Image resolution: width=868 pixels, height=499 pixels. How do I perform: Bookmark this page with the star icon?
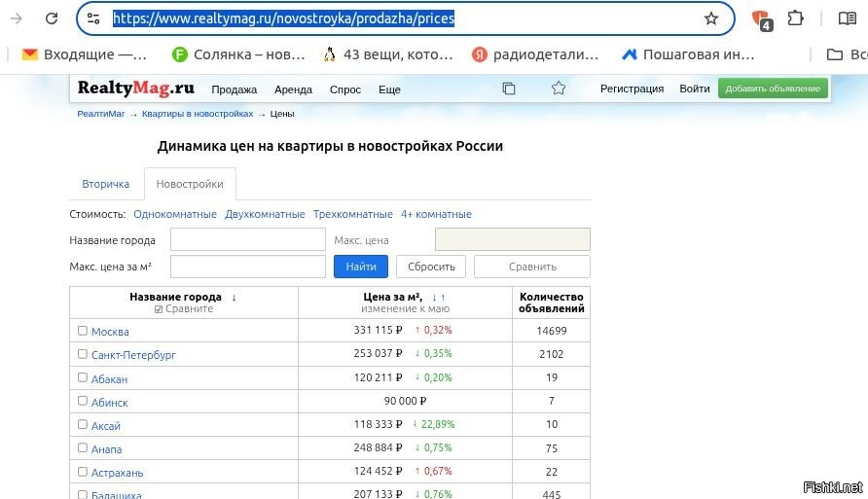710,18
